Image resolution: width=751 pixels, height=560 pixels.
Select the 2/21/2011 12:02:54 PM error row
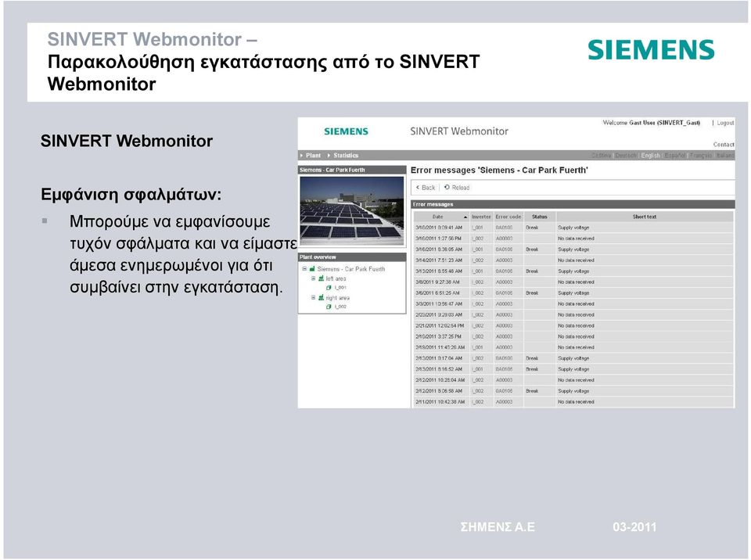[573, 325]
